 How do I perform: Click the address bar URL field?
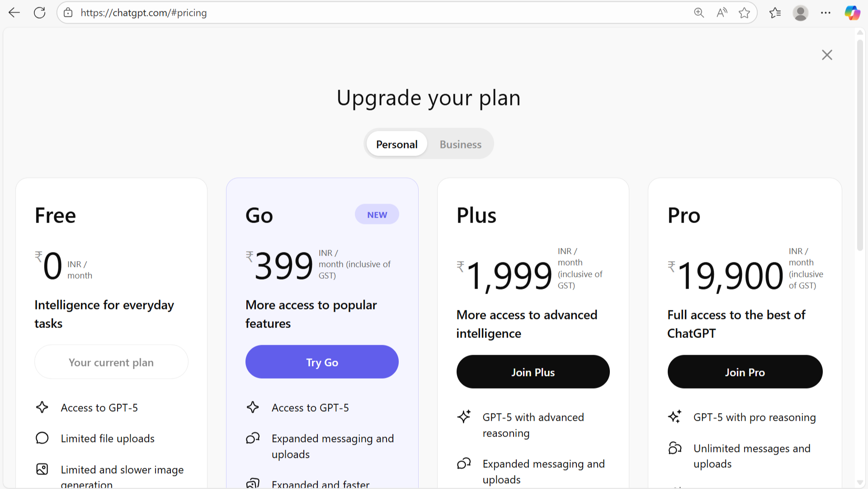362,13
